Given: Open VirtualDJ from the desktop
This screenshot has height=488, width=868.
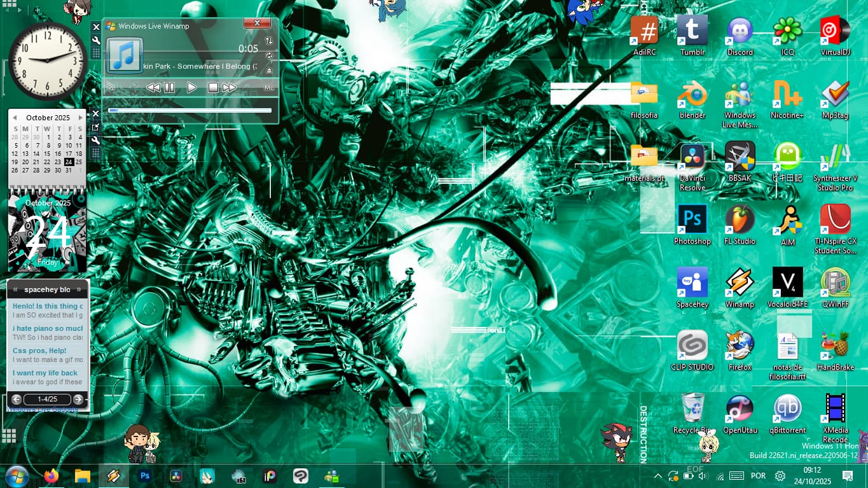Looking at the screenshot, I should (835, 31).
